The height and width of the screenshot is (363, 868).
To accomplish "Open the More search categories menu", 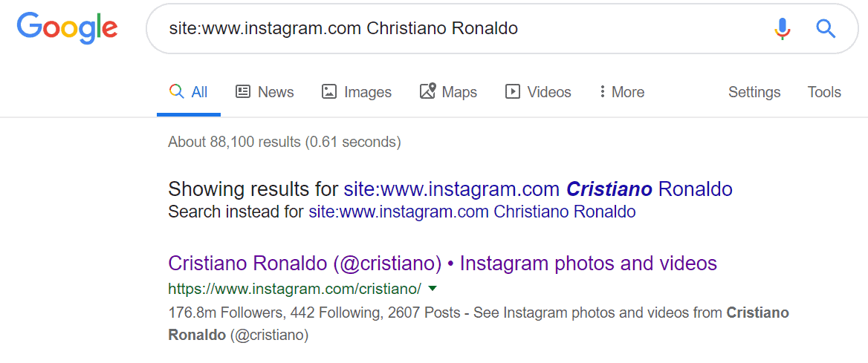I will [622, 92].
